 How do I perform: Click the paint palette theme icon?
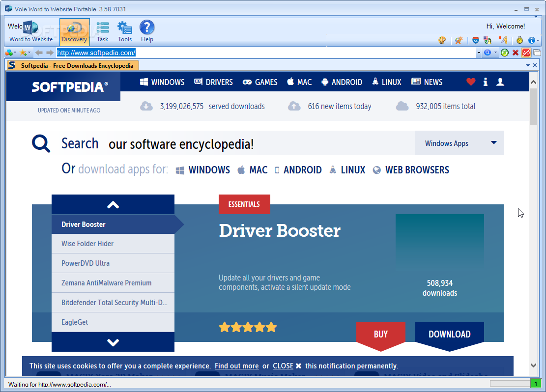tap(442, 40)
